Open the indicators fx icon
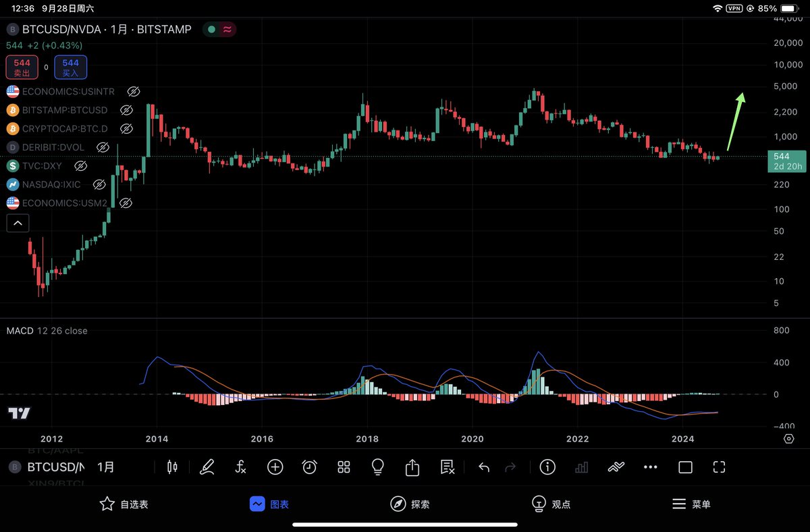This screenshot has height=532, width=810. pos(241,467)
